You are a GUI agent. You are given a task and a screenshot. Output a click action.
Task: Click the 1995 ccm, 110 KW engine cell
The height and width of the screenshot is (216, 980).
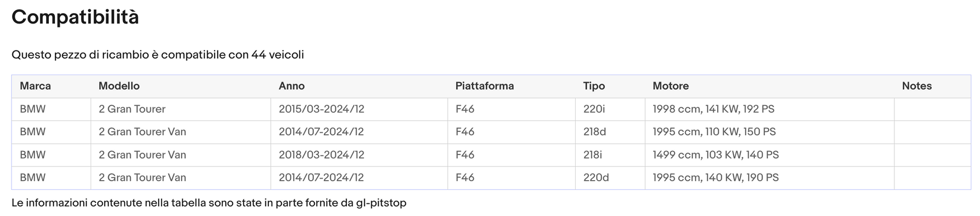(x=769, y=132)
